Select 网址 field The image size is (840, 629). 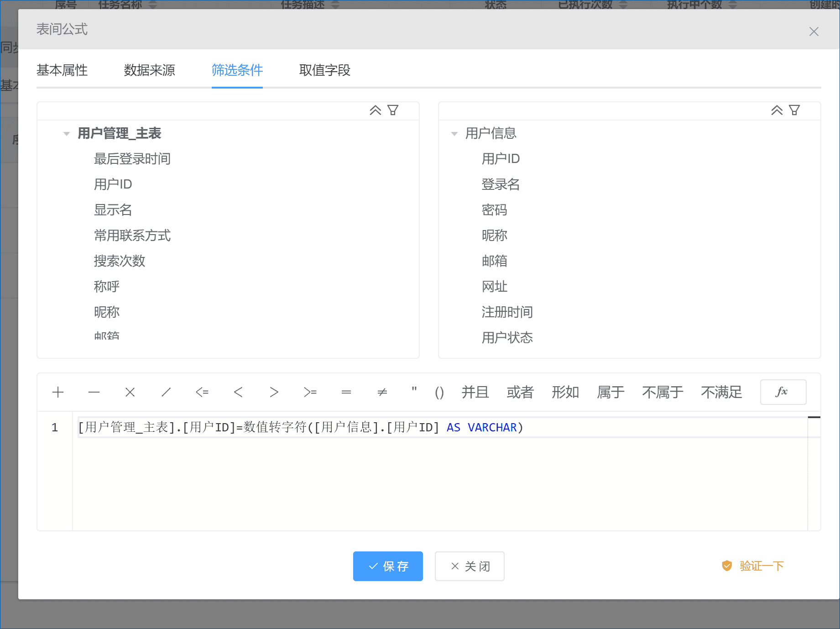click(495, 287)
